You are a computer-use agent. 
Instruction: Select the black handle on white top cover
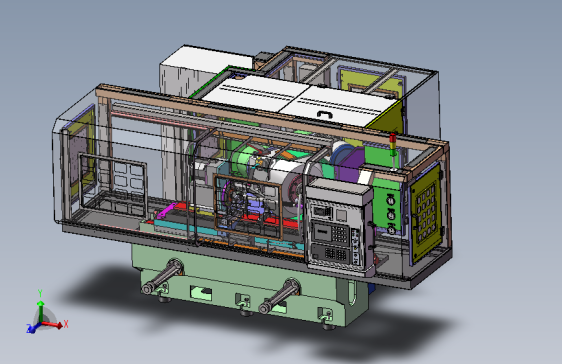[325, 114]
